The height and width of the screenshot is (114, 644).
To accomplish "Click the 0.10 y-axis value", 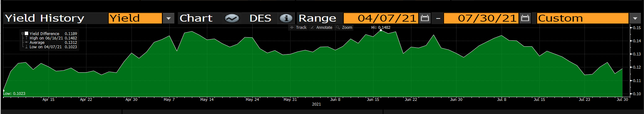I will click(637, 94).
